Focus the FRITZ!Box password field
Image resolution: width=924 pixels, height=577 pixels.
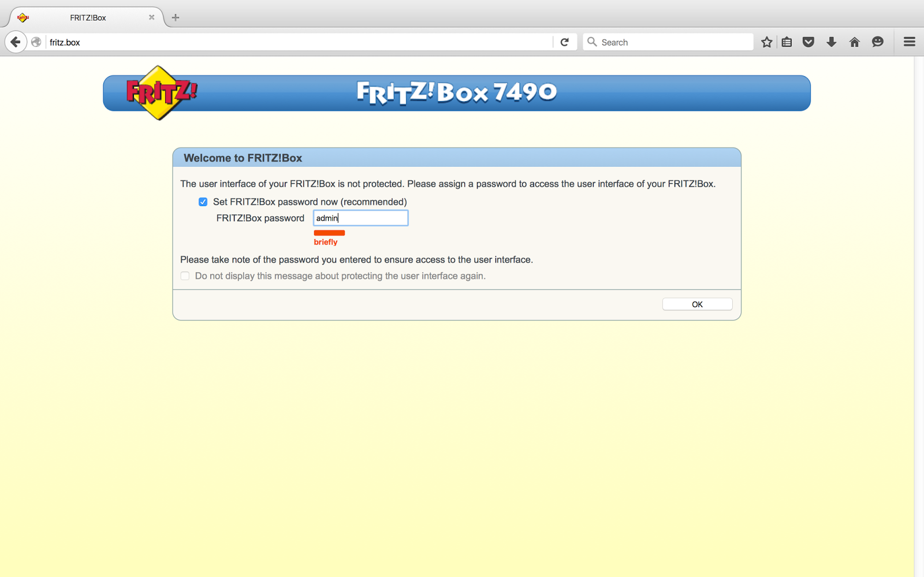coord(361,218)
